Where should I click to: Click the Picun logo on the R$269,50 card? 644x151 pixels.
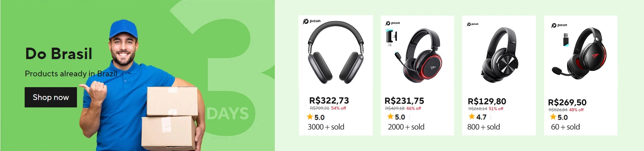[559, 25]
